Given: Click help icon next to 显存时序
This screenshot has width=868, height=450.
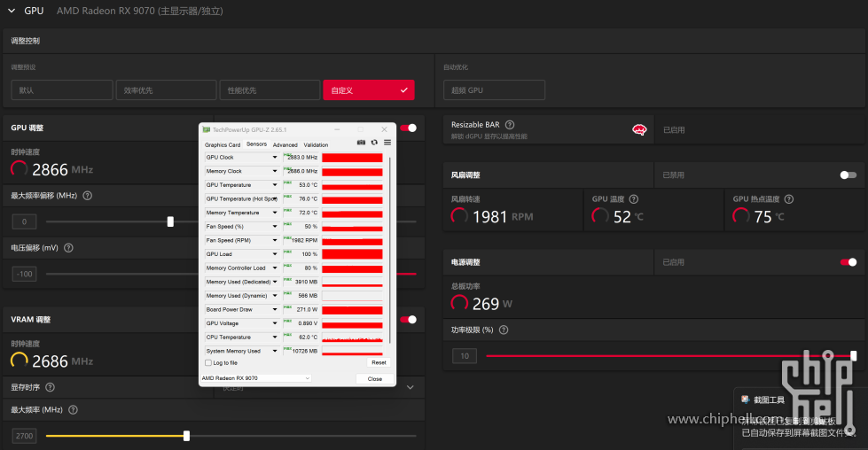Looking at the screenshot, I should click(50, 387).
